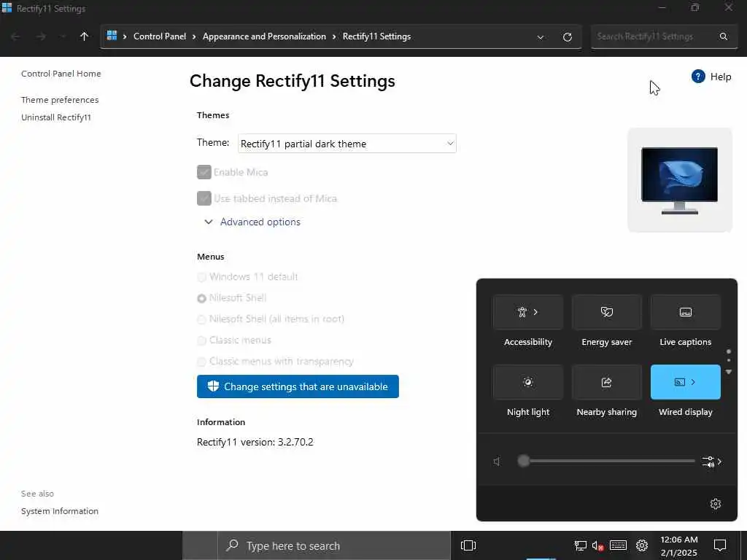Image resolution: width=747 pixels, height=560 pixels.
Task: Go back with the back arrow
Action: 15,36
